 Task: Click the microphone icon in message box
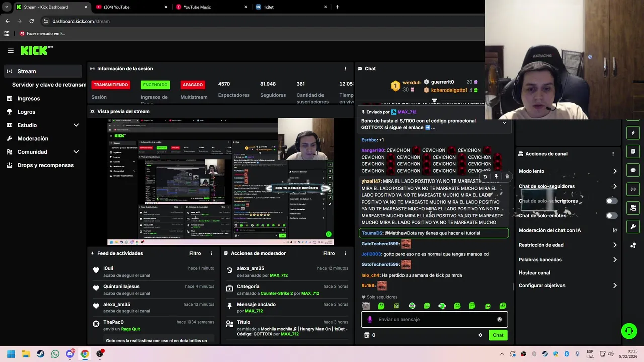pos(370,320)
